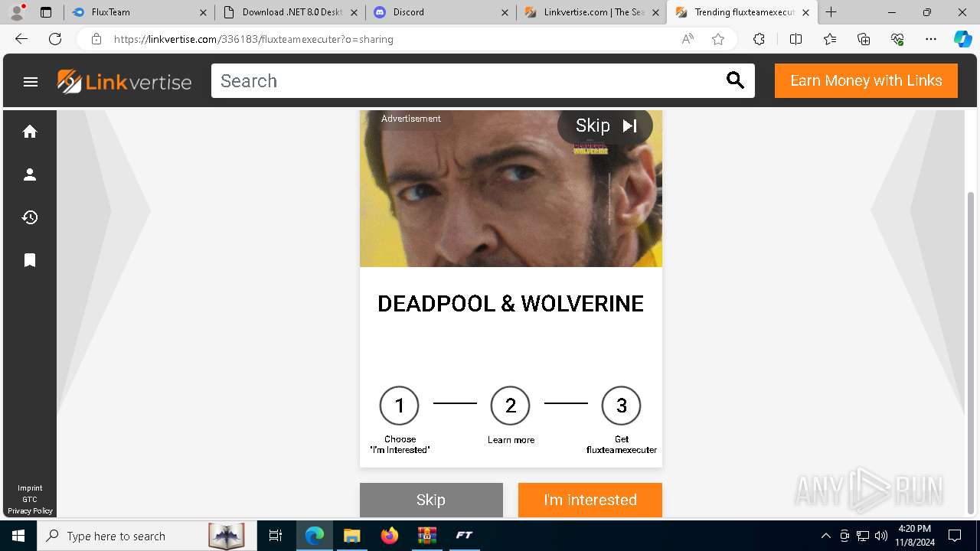
Task: Open the FT app on taskbar
Action: [x=464, y=536]
